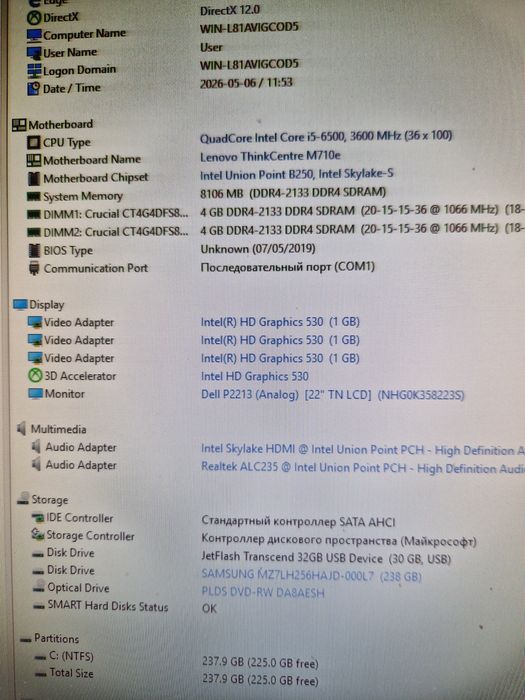Click the Computer Name row icon
525x700 pixels.
[34, 35]
